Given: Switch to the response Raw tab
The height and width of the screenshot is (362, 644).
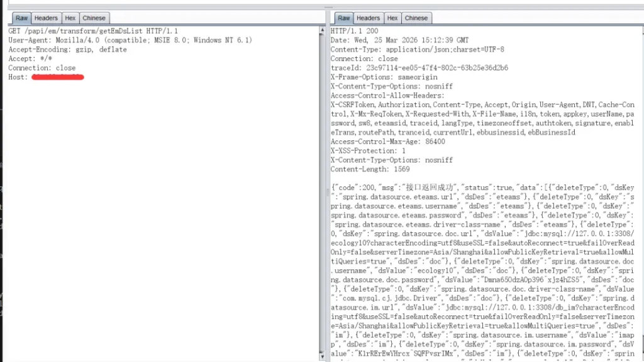Looking at the screenshot, I should tap(343, 18).
